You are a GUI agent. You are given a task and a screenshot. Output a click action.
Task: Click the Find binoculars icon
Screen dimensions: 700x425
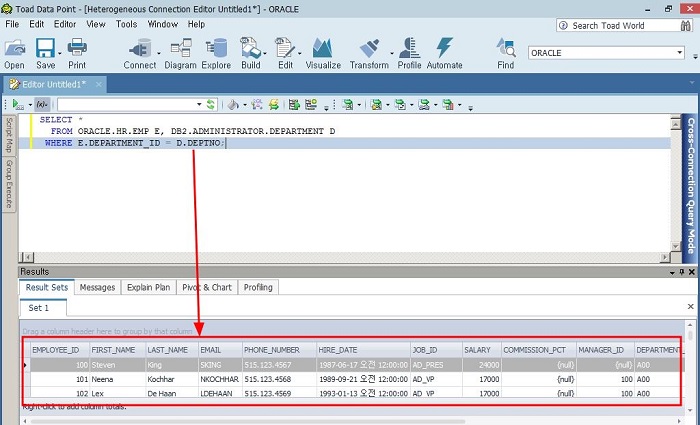pyautogui.click(x=505, y=48)
